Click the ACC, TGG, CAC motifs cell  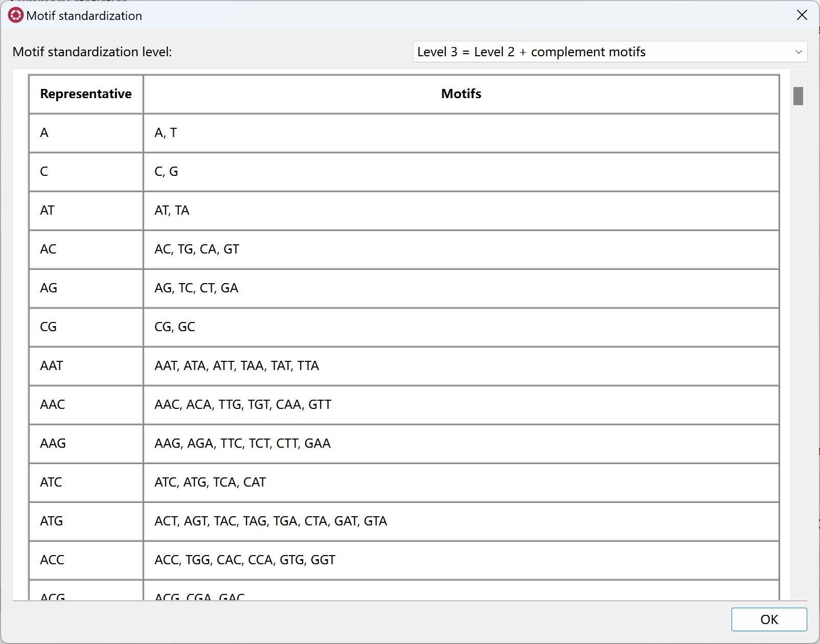461,560
